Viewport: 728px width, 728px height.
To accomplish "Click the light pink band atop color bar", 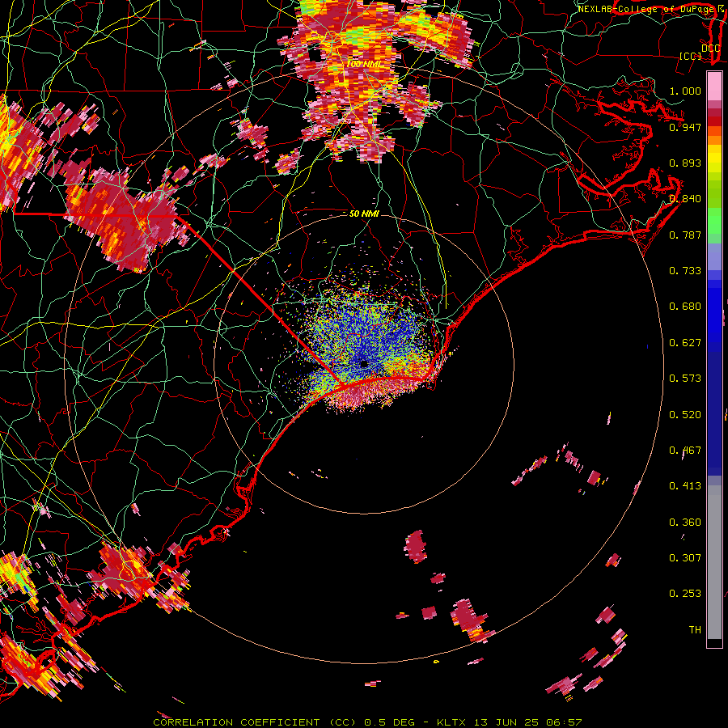I will [x=714, y=87].
